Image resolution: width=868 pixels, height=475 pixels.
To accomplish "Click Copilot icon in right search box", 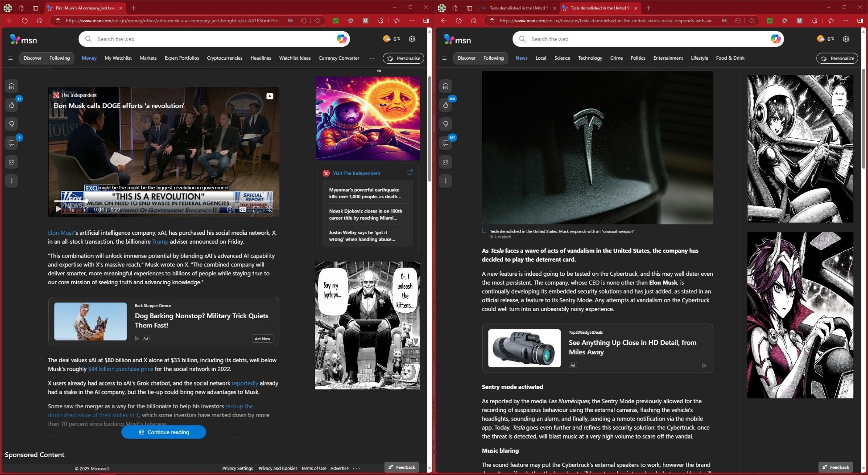I will tap(776, 39).
